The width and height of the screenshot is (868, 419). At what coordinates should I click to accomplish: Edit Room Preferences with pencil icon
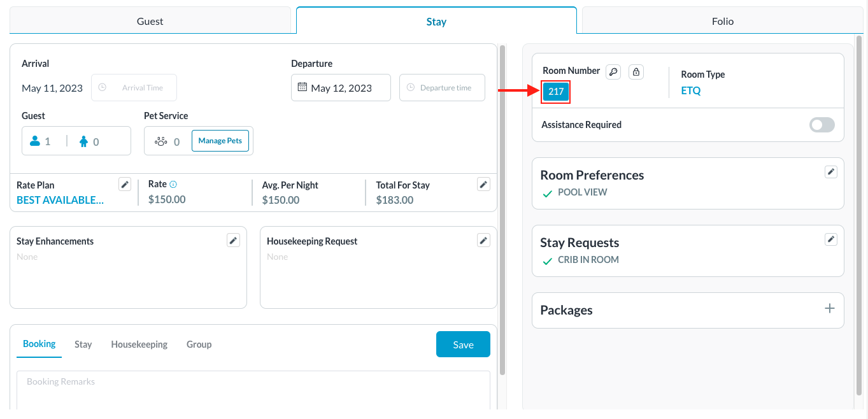pyautogui.click(x=830, y=172)
